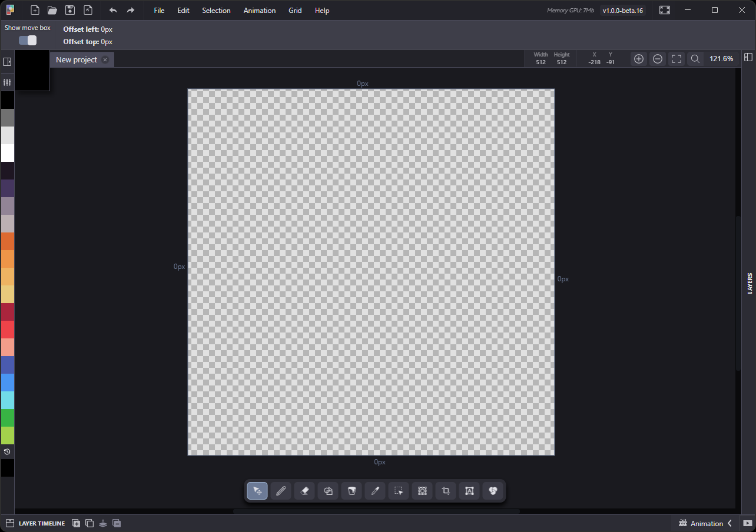Save the project with floppy icon

tap(70, 10)
